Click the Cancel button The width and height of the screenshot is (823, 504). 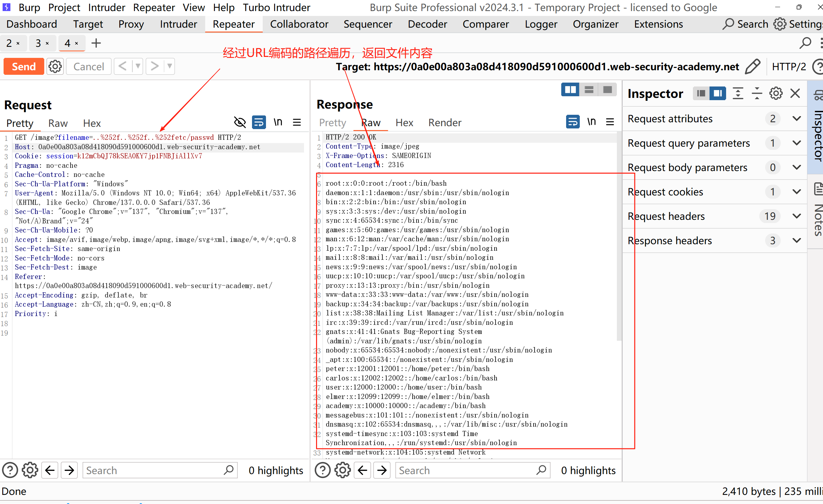click(88, 66)
